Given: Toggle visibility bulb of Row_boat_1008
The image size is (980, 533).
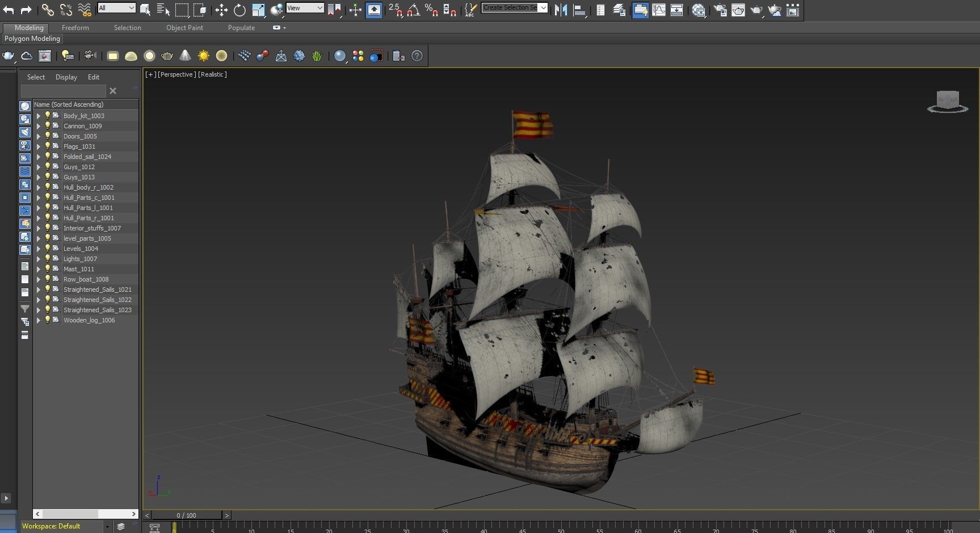Looking at the screenshot, I should (x=48, y=279).
